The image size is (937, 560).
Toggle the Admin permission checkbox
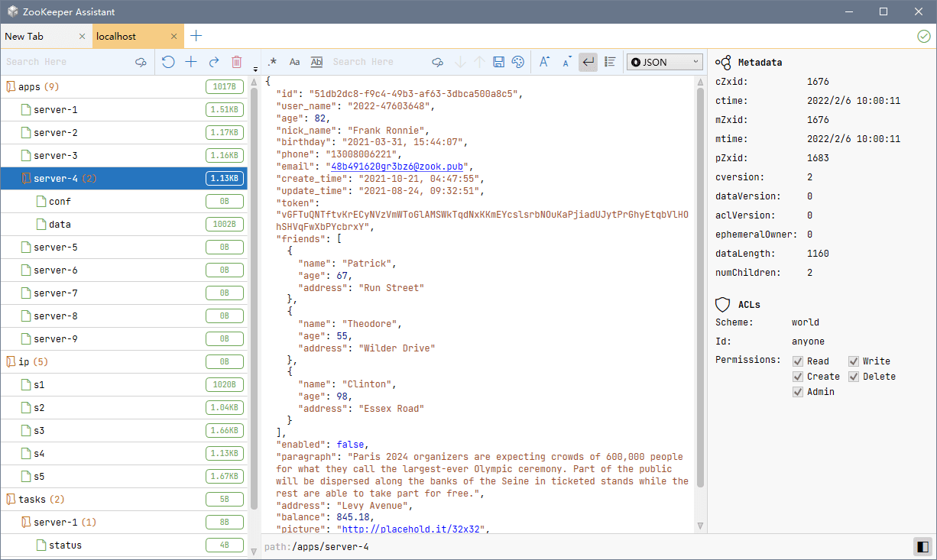tap(798, 392)
